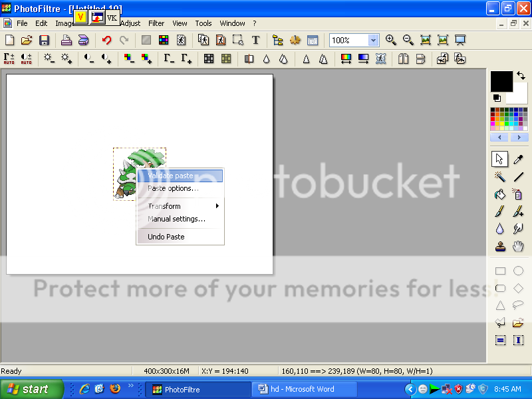Increase saturation with the colored squares plus icon

146,59
